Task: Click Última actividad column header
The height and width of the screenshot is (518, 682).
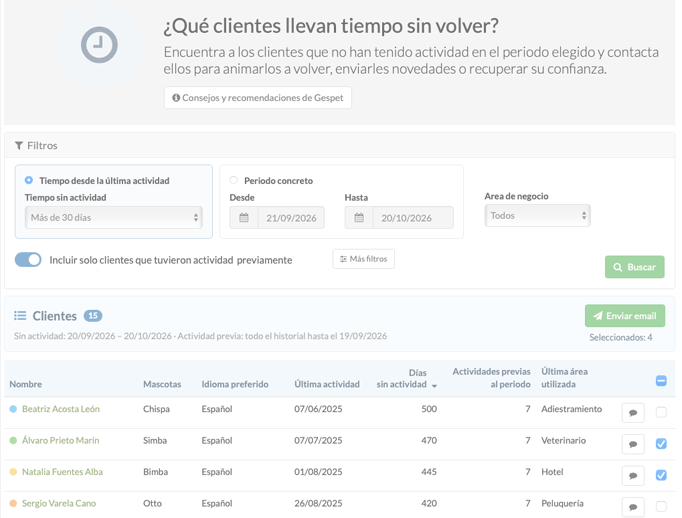Action: click(327, 384)
